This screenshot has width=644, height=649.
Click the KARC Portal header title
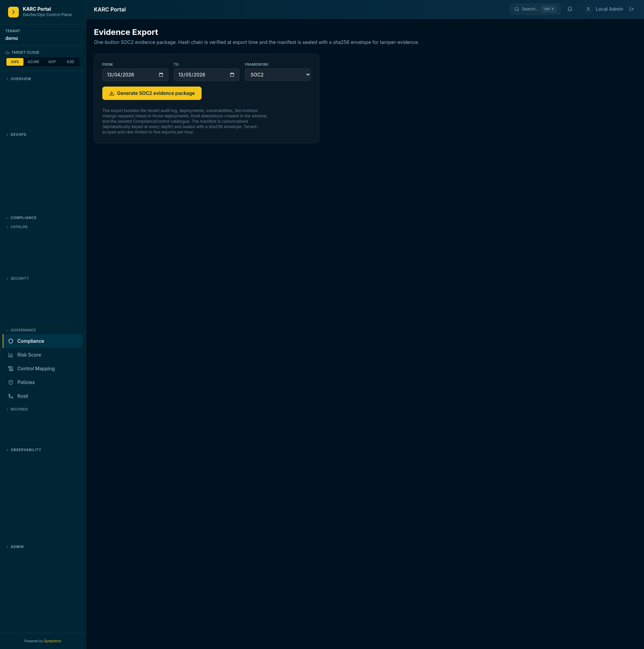[110, 9]
